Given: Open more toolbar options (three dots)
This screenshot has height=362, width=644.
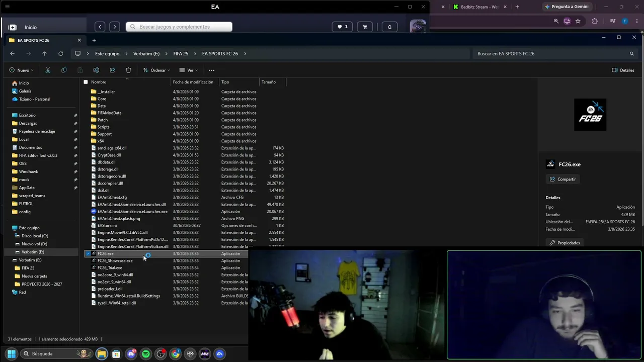Looking at the screenshot, I should pyautogui.click(x=211, y=70).
